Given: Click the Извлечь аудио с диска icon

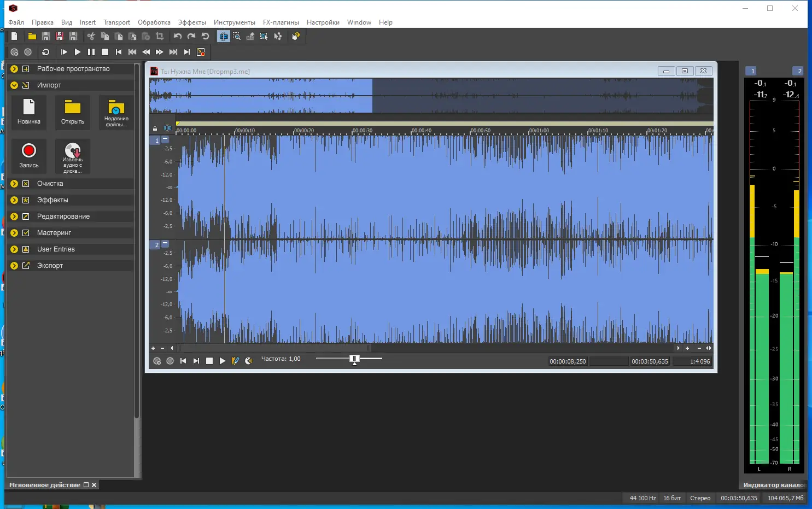Looking at the screenshot, I should pyautogui.click(x=73, y=157).
